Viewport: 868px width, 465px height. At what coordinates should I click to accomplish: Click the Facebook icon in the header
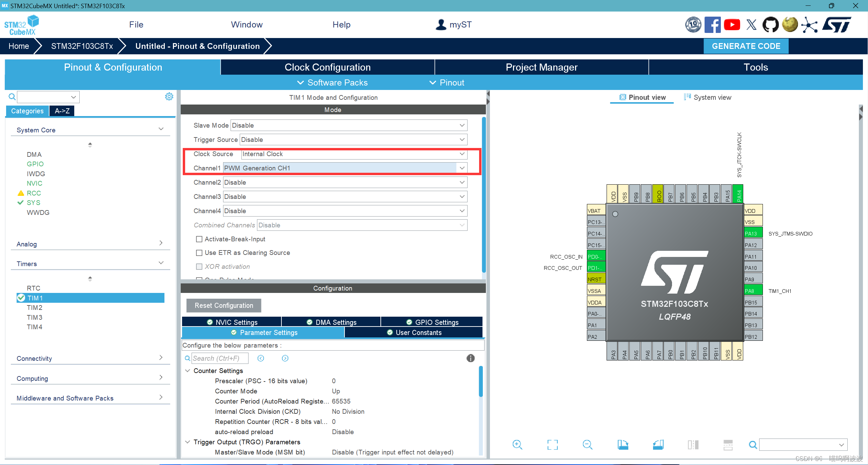coord(712,25)
